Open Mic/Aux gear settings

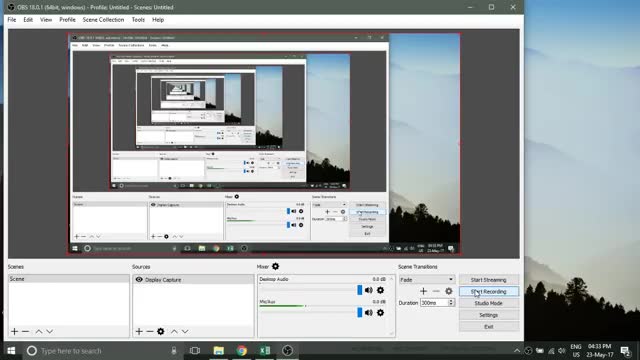pos(380,313)
